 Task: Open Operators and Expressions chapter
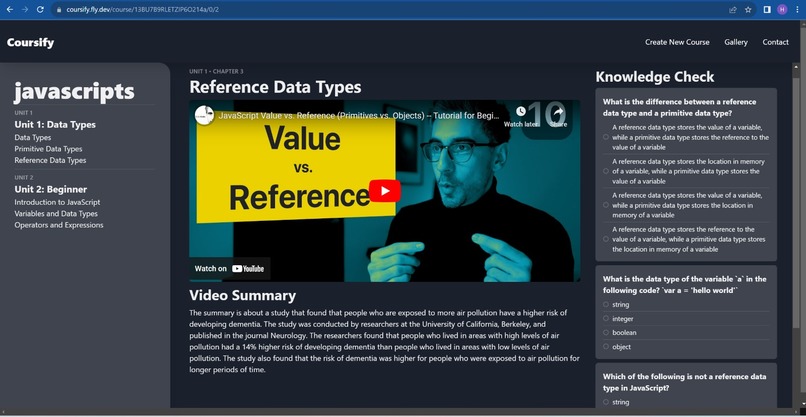point(59,225)
